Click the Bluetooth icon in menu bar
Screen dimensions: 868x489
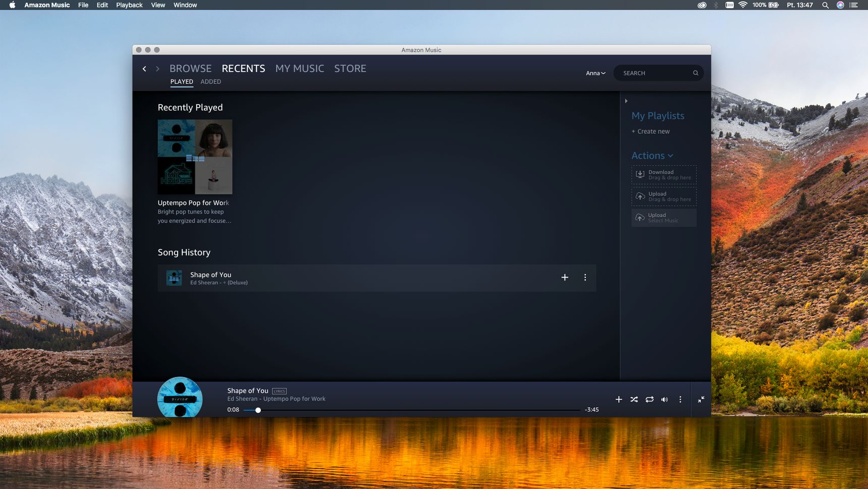pyautogui.click(x=716, y=5)
